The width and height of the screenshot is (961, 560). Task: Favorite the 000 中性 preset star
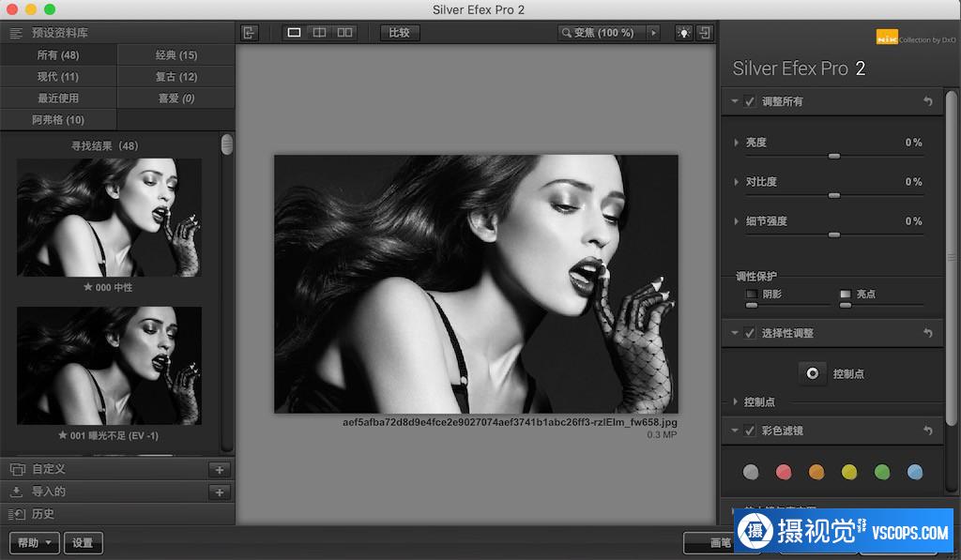click(x=88, y=287)
